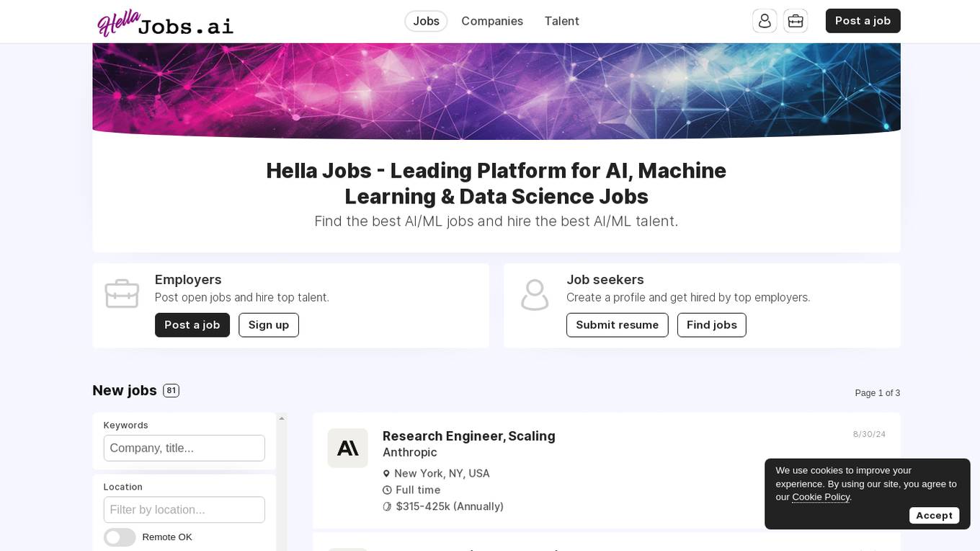Click the Sign up button
The height and width of the screenshot is (551, 980).
coord(269,325)
